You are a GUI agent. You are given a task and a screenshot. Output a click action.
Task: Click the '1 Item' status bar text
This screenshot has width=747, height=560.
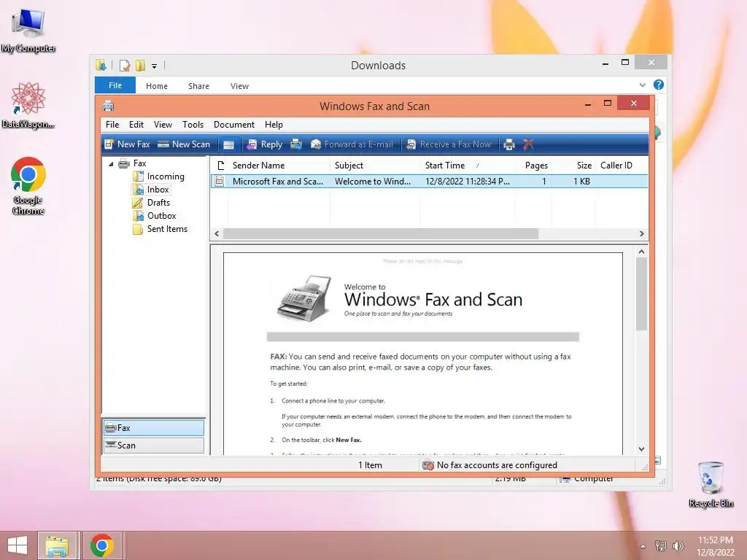[x=370, y=465]
